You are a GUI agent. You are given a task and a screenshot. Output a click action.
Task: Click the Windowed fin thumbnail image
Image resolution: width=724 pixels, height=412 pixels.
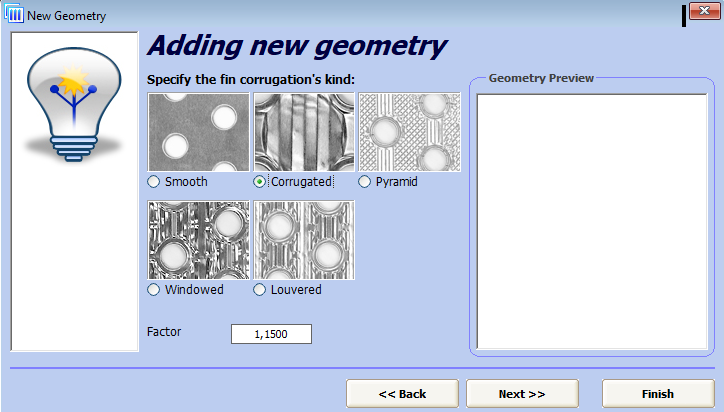click(199, 240)
